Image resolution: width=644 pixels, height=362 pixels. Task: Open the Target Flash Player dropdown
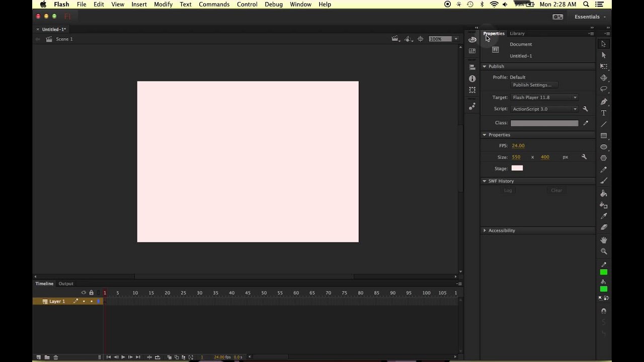(544, 98)
